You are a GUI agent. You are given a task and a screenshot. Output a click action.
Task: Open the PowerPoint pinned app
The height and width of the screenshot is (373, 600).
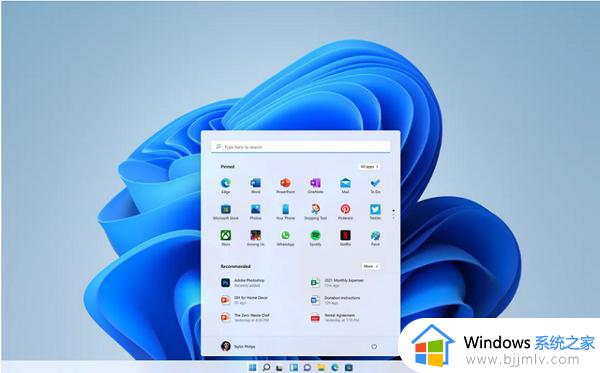(285, 186)
